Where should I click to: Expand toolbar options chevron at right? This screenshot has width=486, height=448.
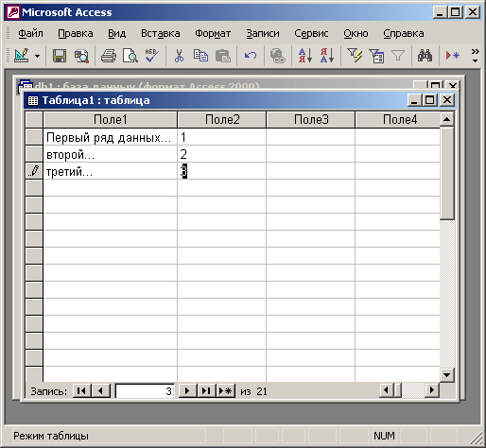(475, 55)
